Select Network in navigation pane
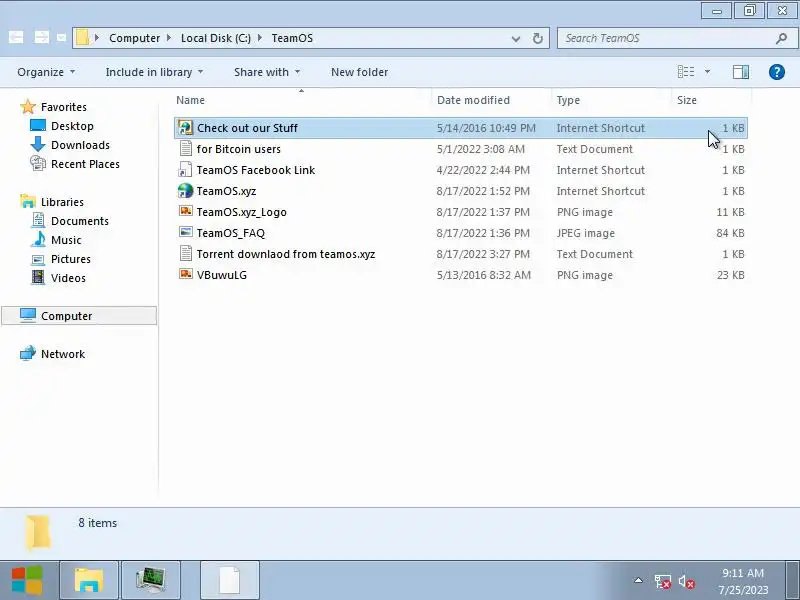The width and height of the screenshot is (800, 600). click(63, 354)
